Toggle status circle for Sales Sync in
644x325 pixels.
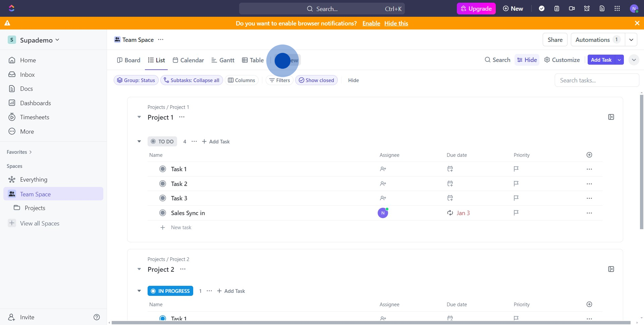163,213
